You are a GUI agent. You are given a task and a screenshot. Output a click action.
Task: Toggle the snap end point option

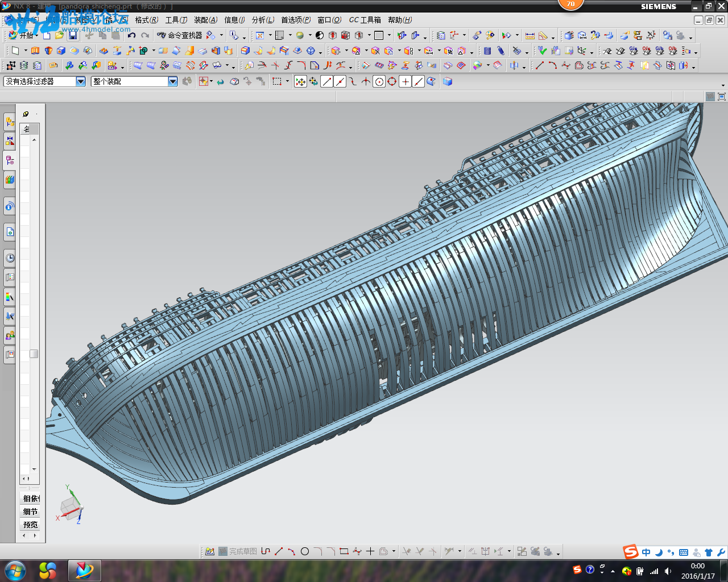pyautogui.click(x=326, y=81)
